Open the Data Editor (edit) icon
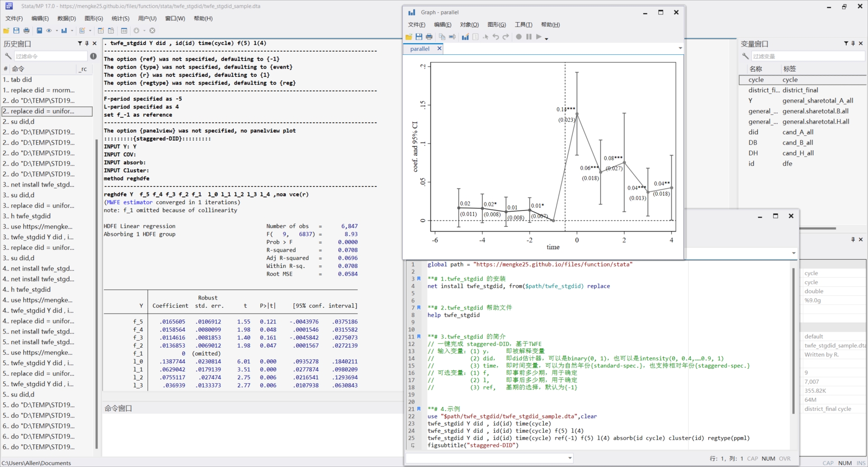This screenshot has width=868, height=467. pos(101,30)
